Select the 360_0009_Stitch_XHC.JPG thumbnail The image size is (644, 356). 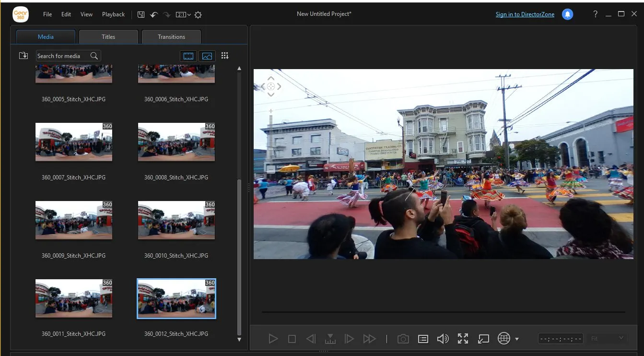click(x=74, y=220)
